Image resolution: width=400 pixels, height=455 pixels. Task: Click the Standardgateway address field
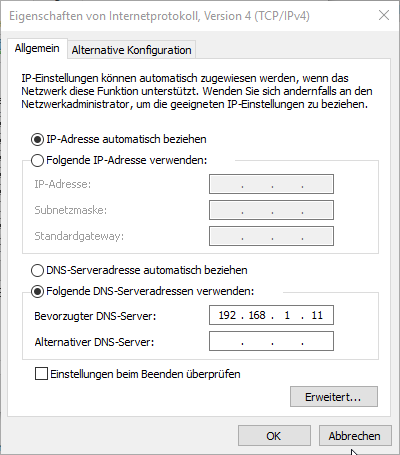pyautogui.click(x=271, y=236)
